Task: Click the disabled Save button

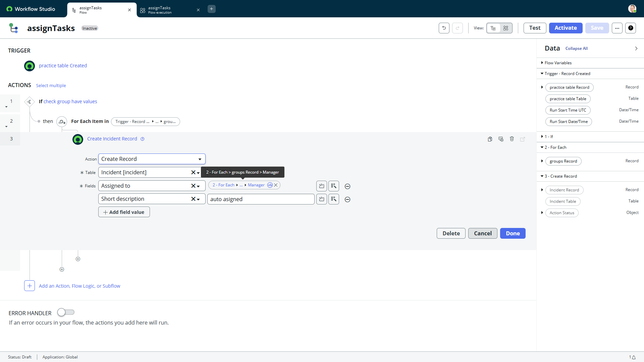Action: coord(597,28)
